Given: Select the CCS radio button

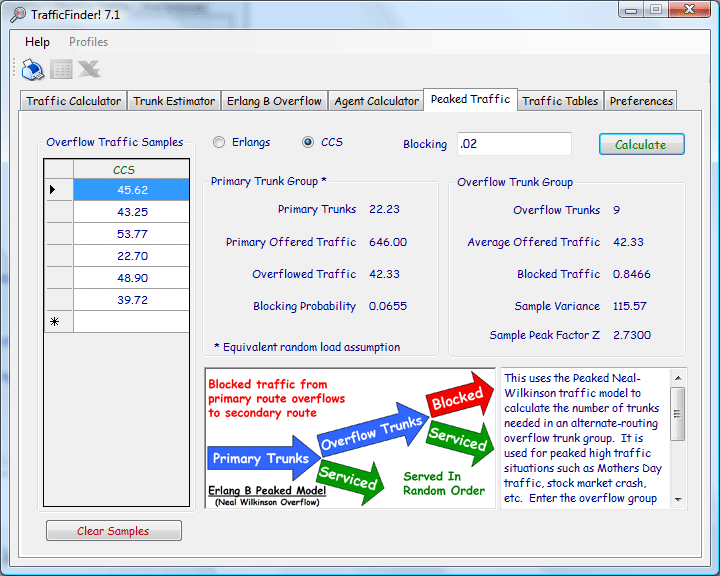Looking at the screenshot, I should pos(308,142).
